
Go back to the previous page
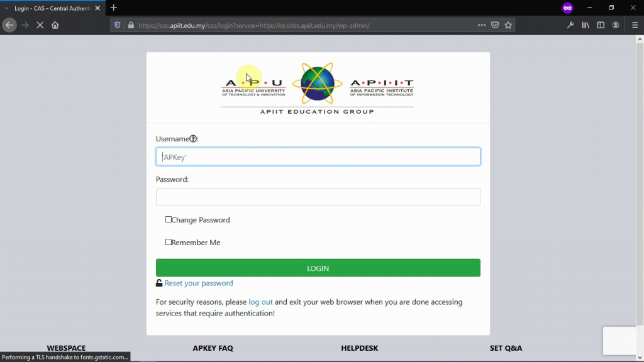click(9, 25)
